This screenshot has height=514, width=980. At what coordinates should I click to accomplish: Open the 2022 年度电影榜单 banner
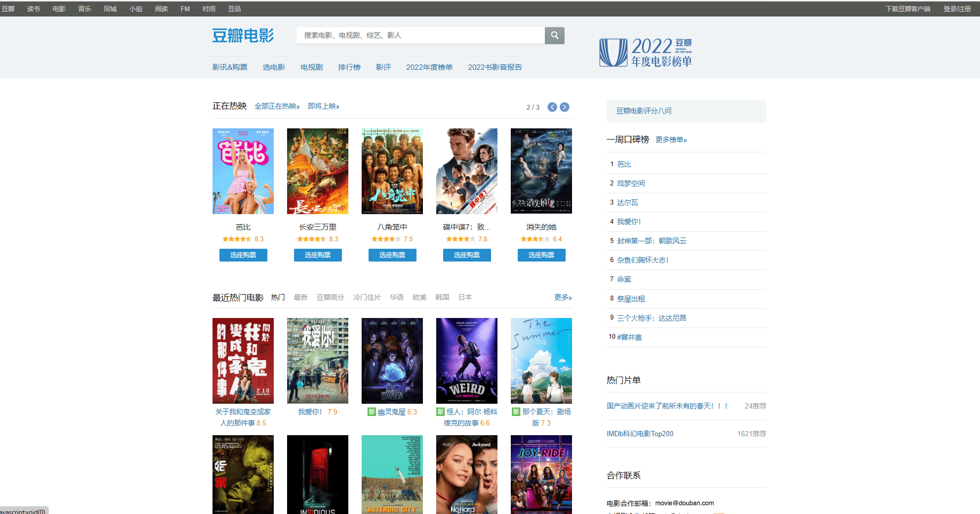[646, 52]
